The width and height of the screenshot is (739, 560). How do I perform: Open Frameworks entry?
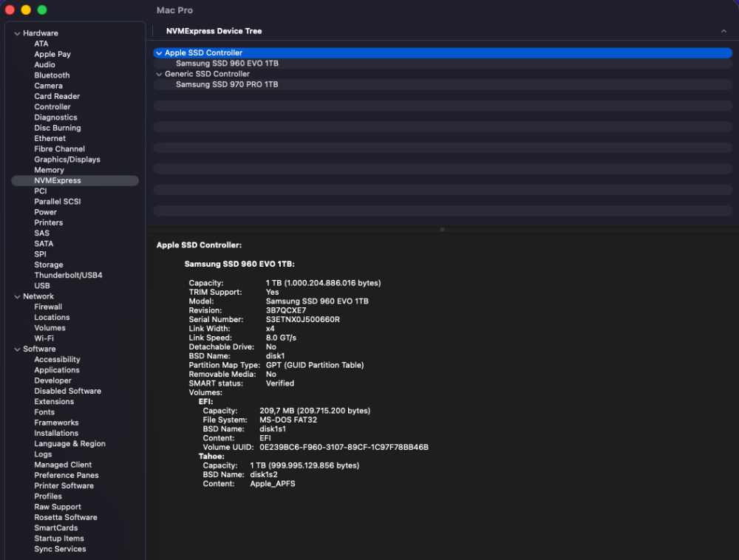[56, 423]
